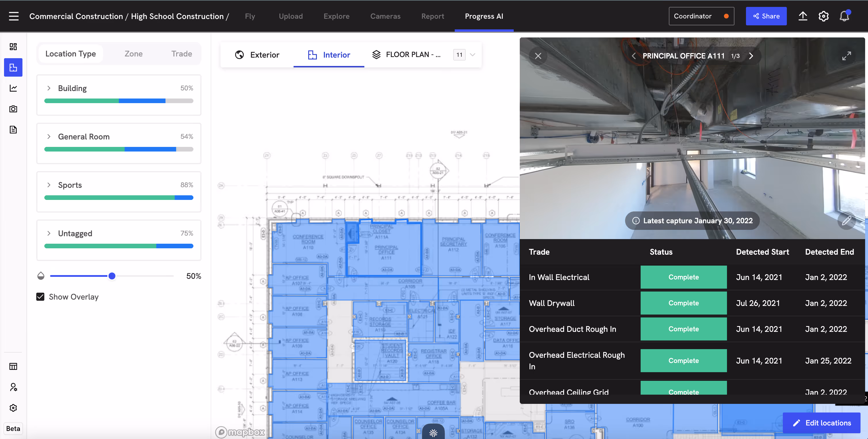
Task: Click the pencil edit icon on panorama
Action: click(x=846, y=221)
